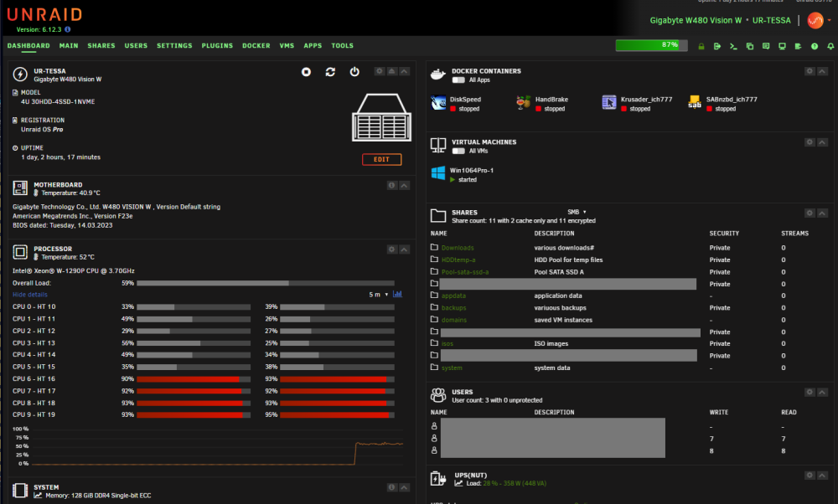
Task: Open the Downloads share link
Action: [x=458, y=248]
